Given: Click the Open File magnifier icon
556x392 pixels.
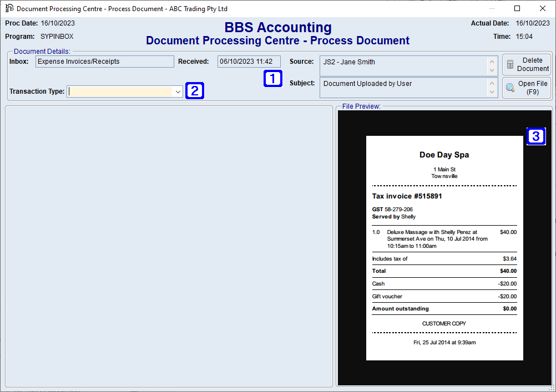Looking at the screenshot, I should [510, 88].
